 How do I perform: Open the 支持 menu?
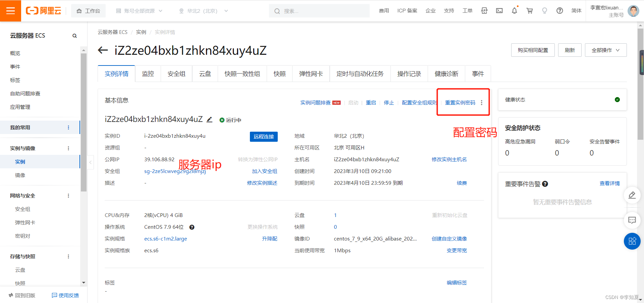[449, 11]
